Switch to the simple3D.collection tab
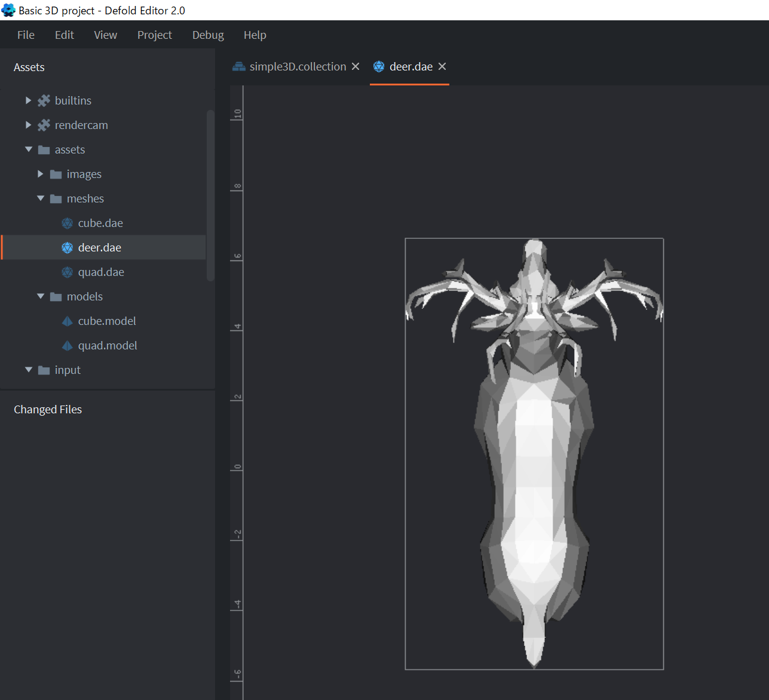The height and width of the screenshot is (700, 769). [x=297, y=66]
